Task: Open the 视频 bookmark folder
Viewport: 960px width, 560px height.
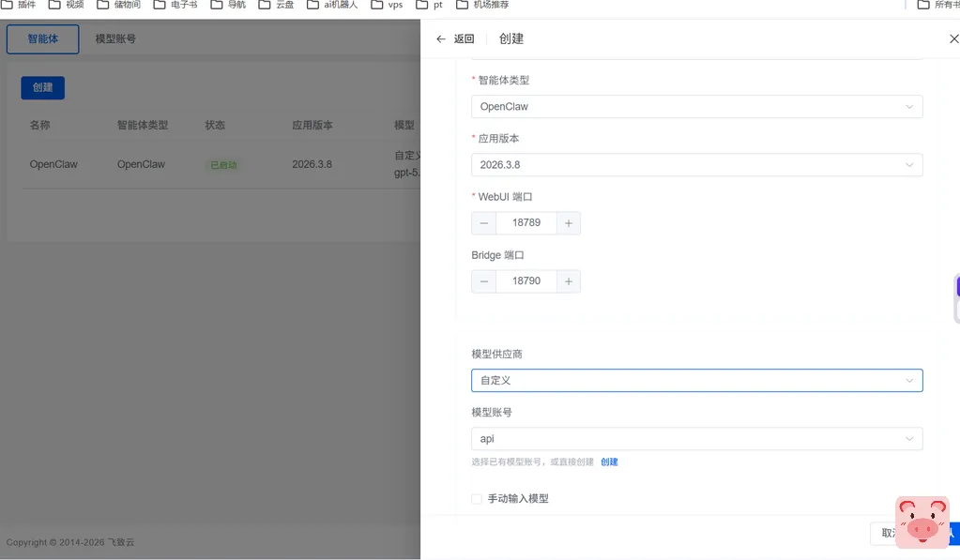Action: pyautogui.click(x=66, y=5)
